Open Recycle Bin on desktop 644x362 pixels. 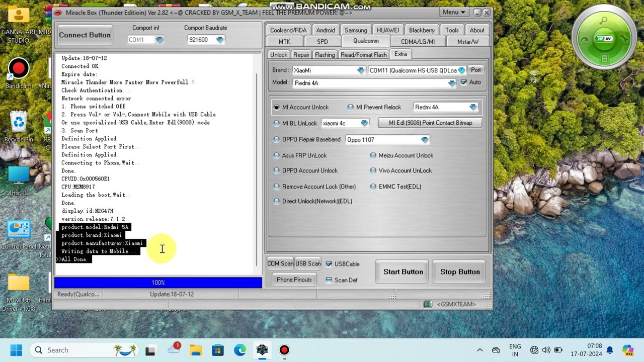[x=19, y=127]
